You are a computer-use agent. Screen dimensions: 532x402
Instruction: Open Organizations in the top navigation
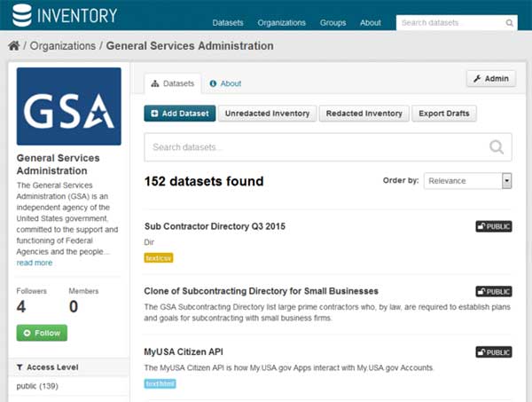281,23
